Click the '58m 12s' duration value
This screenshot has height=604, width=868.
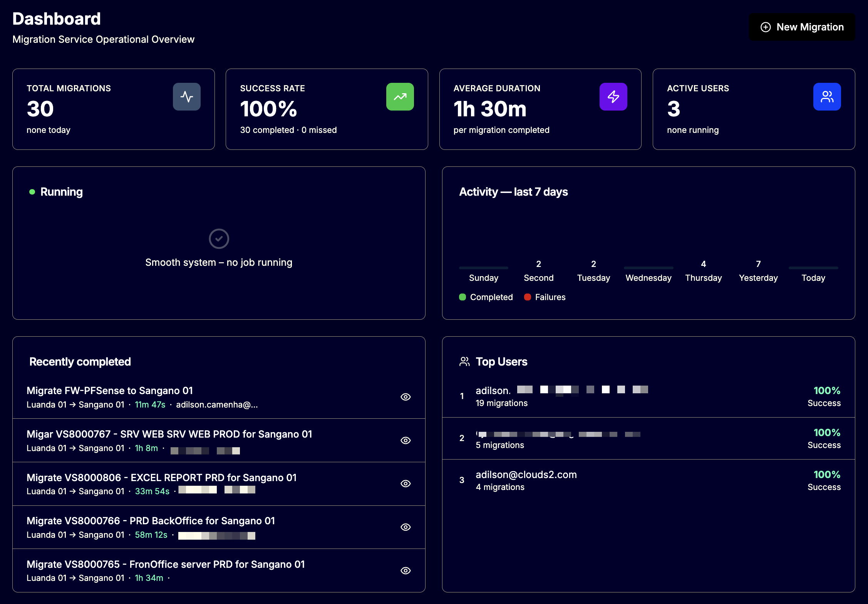[151, 535]
